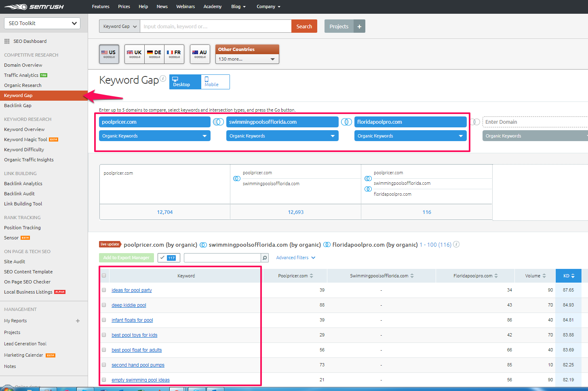Click Add to Export Manager button
The height and width of the screenshot is (391, 588).
click(x=126, y=258)
